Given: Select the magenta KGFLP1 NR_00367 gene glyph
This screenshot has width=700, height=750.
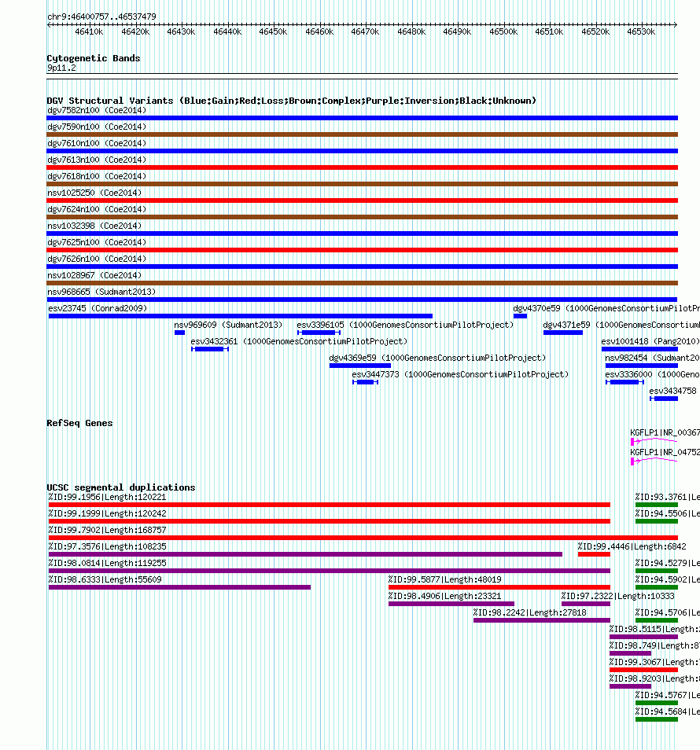Looking at the screenshot, I should (x=654, y=441).
